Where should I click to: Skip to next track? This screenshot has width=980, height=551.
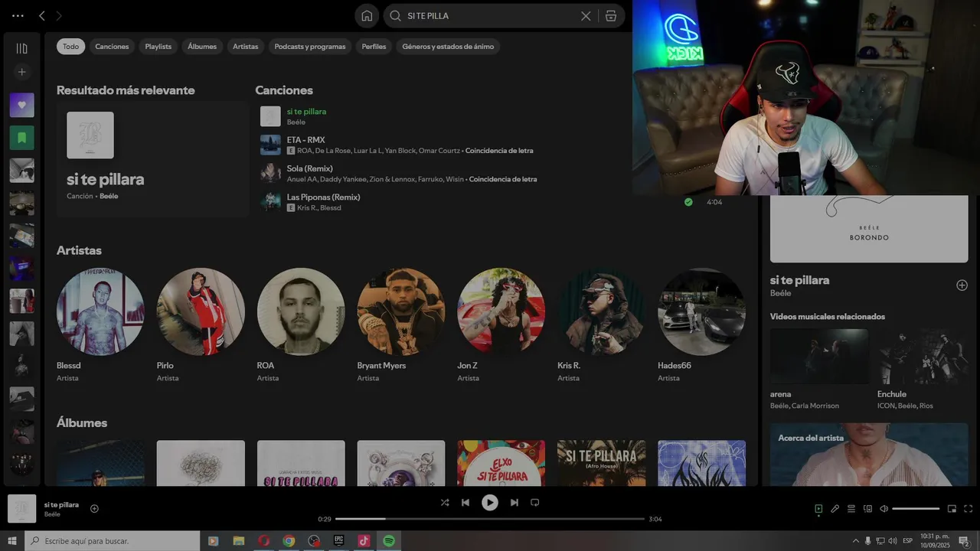click(x=514, y=503)
